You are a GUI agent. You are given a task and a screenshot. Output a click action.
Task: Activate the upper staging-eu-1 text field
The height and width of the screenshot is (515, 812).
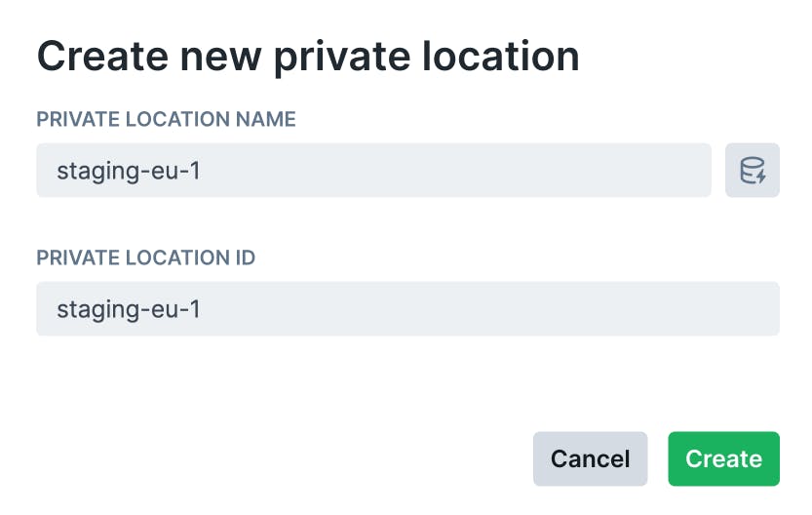coord(373,171)
